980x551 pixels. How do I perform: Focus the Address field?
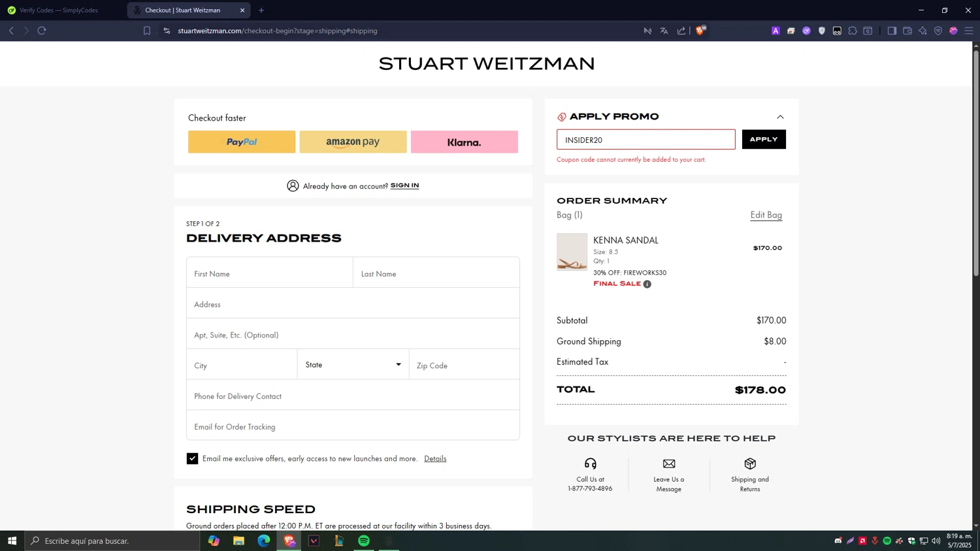click(353, 304)
